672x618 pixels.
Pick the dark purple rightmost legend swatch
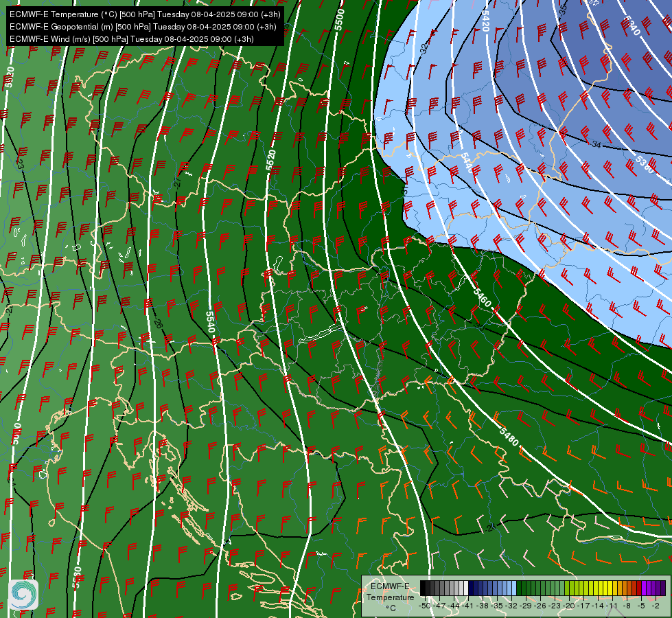(663, 588)
